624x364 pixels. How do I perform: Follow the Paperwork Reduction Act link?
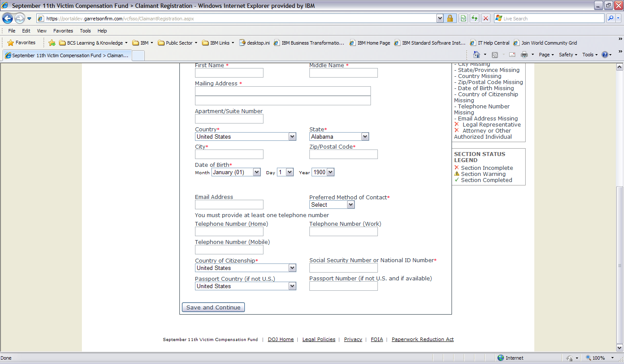(422, 339)
